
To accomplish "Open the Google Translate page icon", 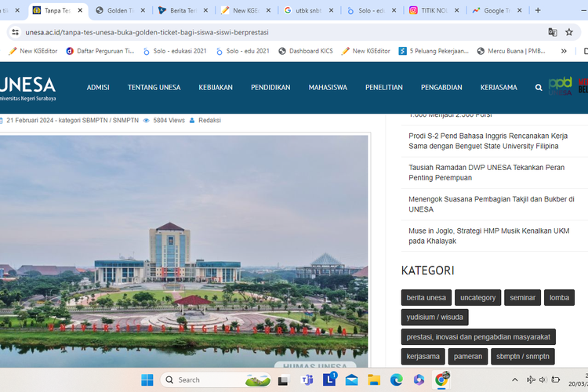I will pyautogui.click(x=553, y=32).
